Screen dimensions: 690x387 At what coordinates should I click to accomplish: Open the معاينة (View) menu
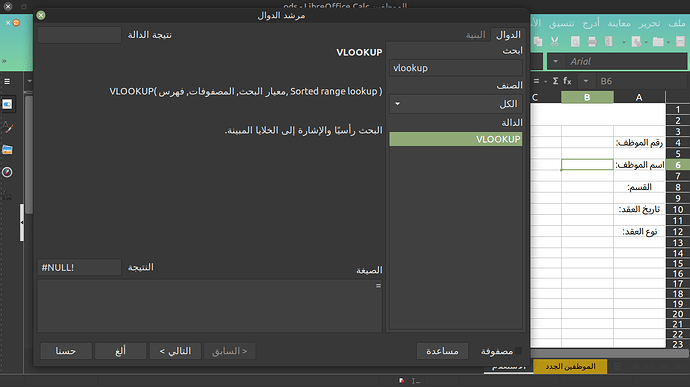(619, 23)
